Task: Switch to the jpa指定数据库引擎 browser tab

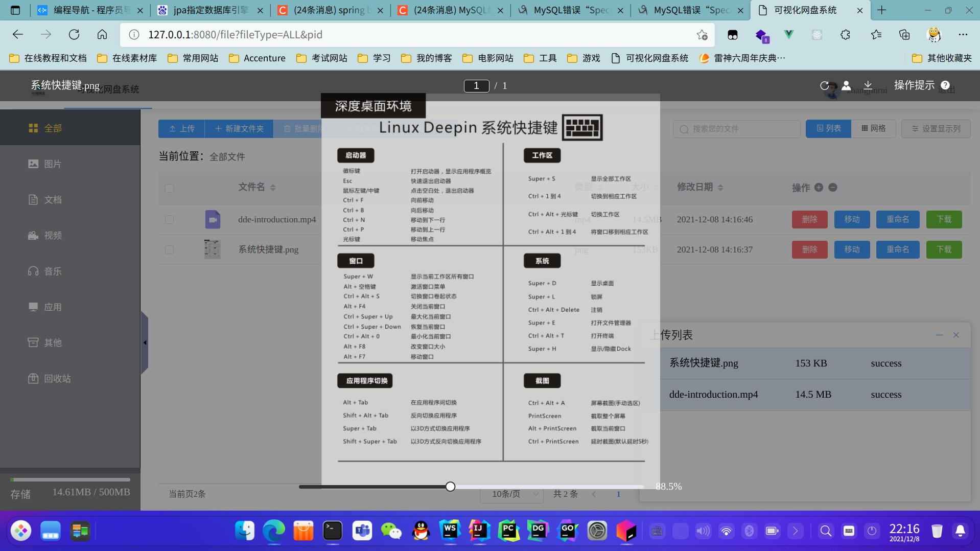Action: 211,10
